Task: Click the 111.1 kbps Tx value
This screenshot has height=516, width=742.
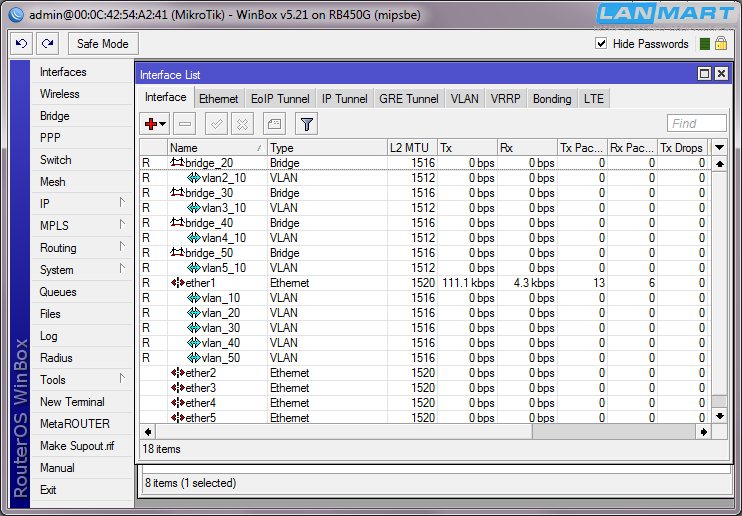Action: coord(468,283)
